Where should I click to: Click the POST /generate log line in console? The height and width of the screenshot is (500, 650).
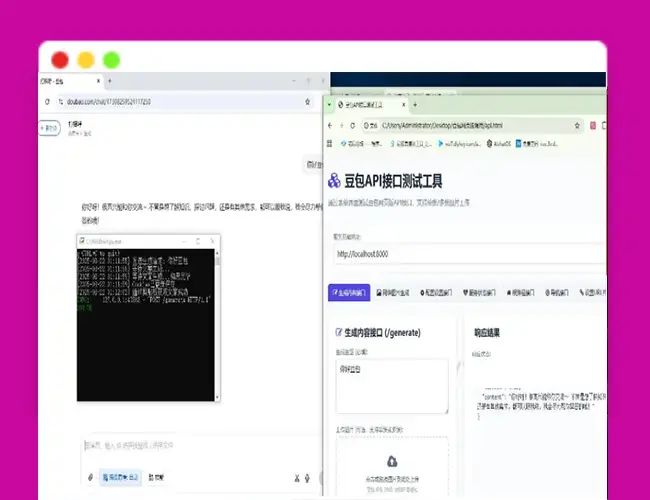(x=145, y=299)
